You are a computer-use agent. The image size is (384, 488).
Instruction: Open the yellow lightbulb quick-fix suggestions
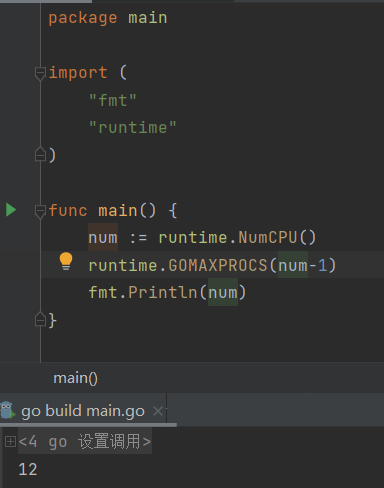pos(66,261)
